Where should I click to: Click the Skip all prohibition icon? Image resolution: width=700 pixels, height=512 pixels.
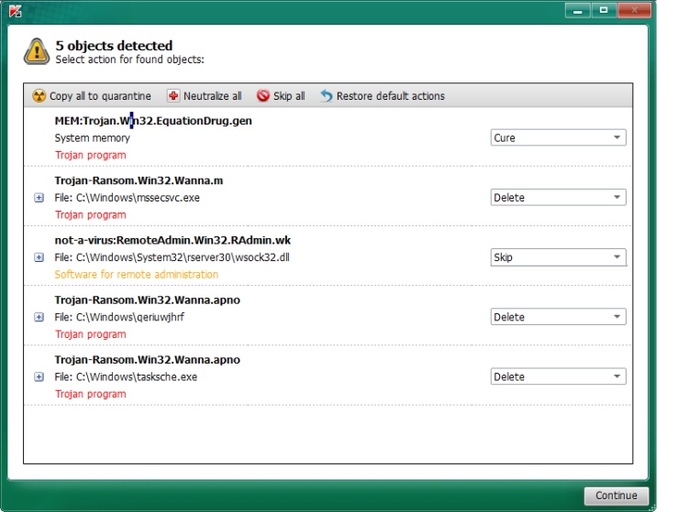[x=263, y=96]
